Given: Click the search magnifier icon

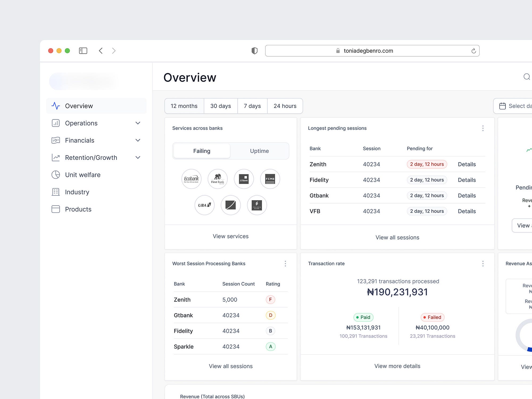Looking at the screenshot, I should [526, 77].
